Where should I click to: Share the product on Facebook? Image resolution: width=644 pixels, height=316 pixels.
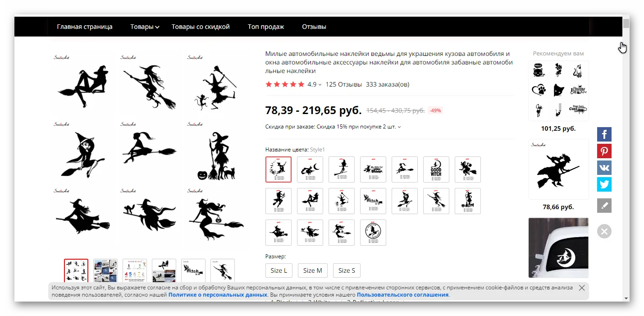click(x=604, y=134)
